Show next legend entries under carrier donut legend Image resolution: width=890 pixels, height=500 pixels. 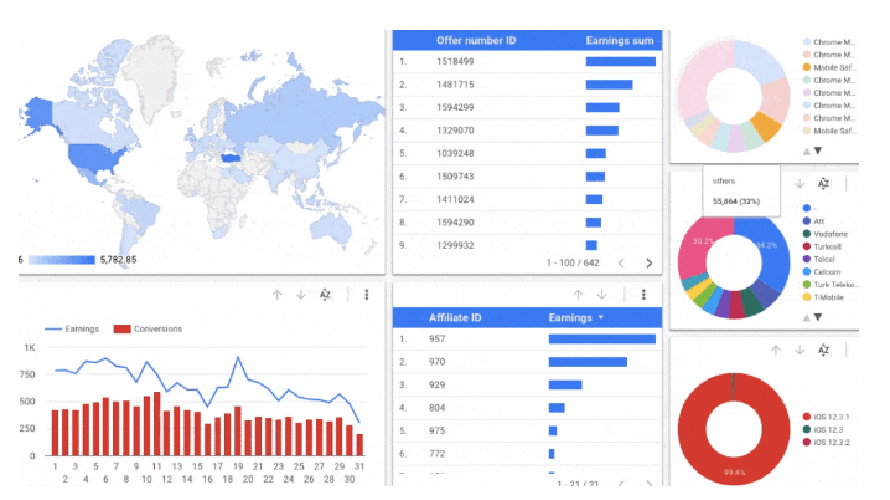(818, 317)
